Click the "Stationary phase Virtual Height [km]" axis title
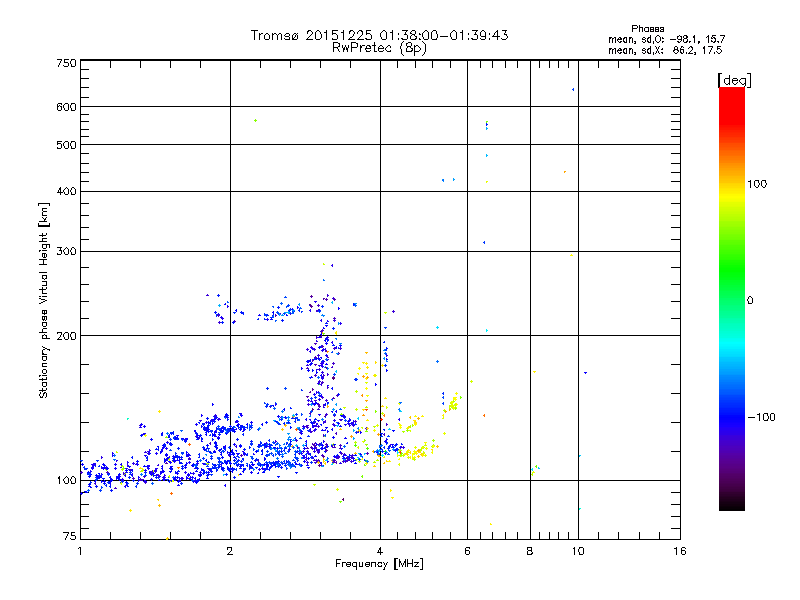 tap(44, 301)
